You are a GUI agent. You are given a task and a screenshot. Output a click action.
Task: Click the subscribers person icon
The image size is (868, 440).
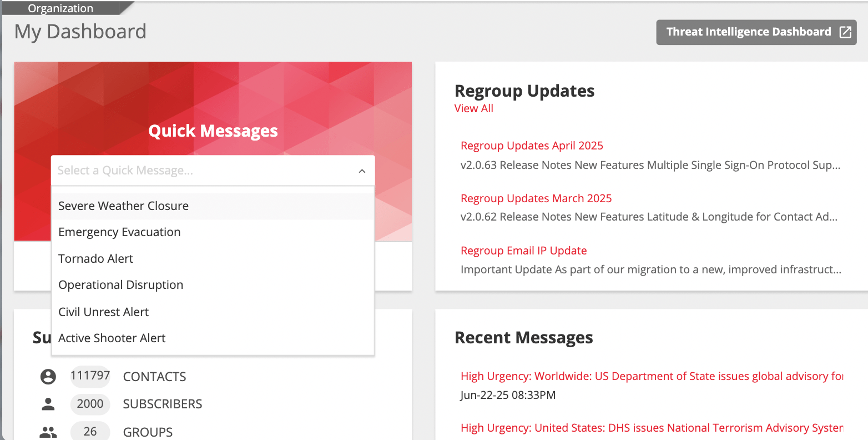[x=48, y=404]
